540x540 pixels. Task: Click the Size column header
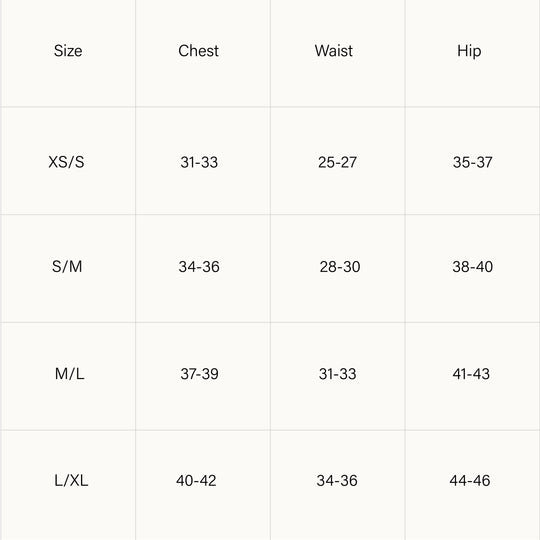68,51
